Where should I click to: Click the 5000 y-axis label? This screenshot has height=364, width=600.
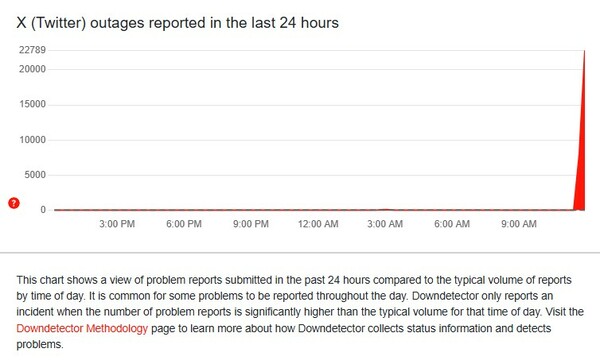pos(35,175)
